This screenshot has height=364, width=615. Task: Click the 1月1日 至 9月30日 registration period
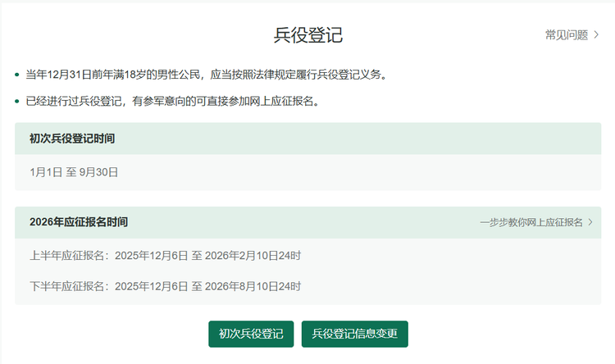(74, 172)
